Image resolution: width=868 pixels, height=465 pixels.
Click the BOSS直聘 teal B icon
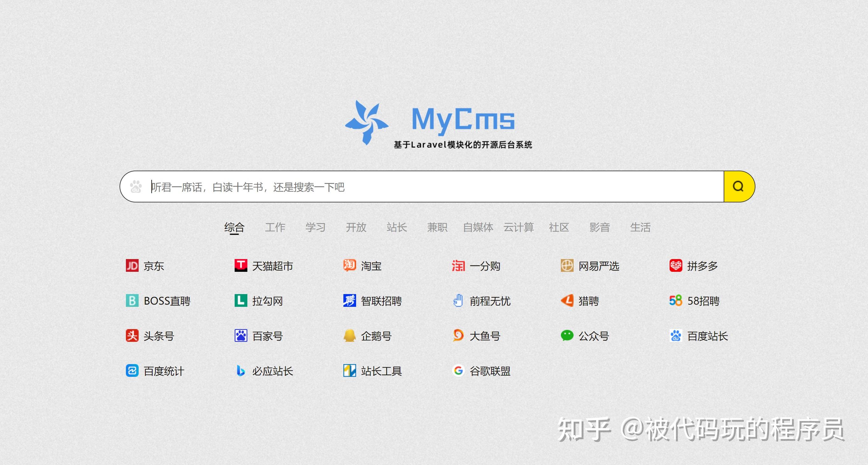(x=132, y=300)
